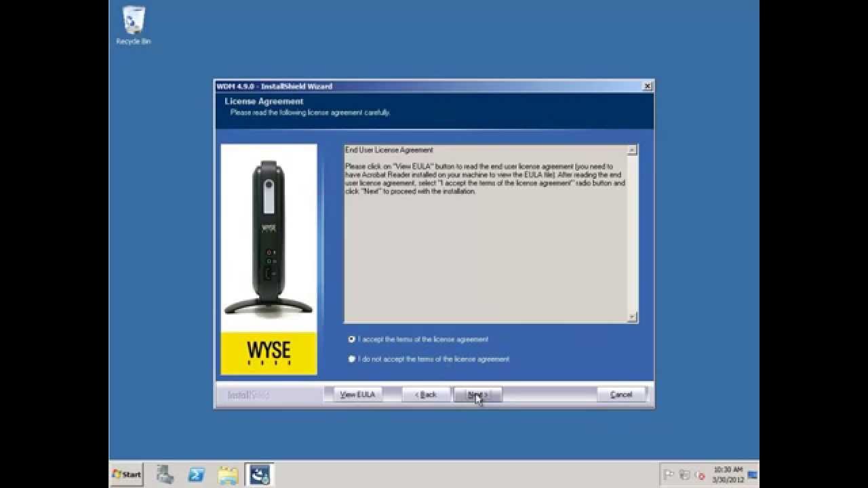The image size is (868, 488).
Task: Open the Recycle Bin desktop icon
Action: tap(134, 26)
